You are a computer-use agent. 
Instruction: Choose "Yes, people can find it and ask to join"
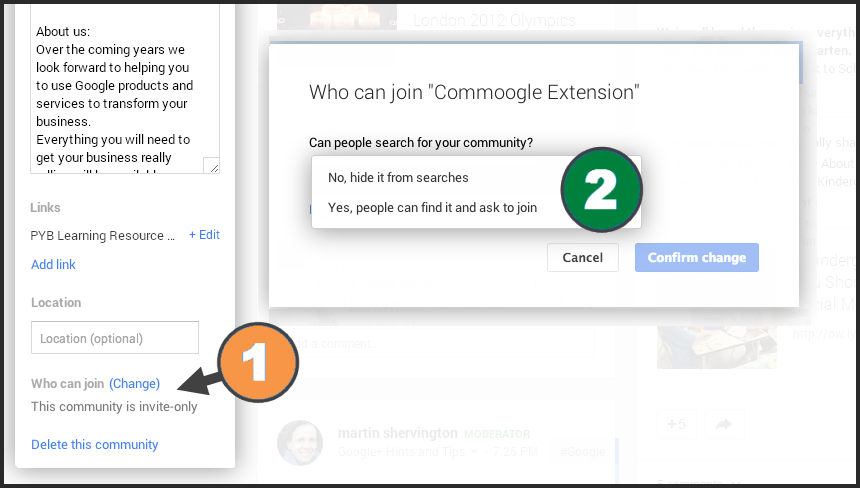click(432, 208)
